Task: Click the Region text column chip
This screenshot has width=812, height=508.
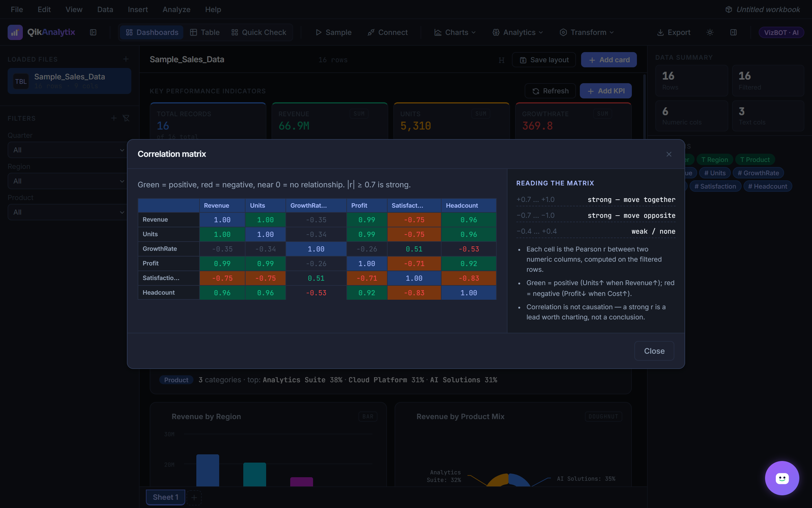Action: [x=714, y=160]
